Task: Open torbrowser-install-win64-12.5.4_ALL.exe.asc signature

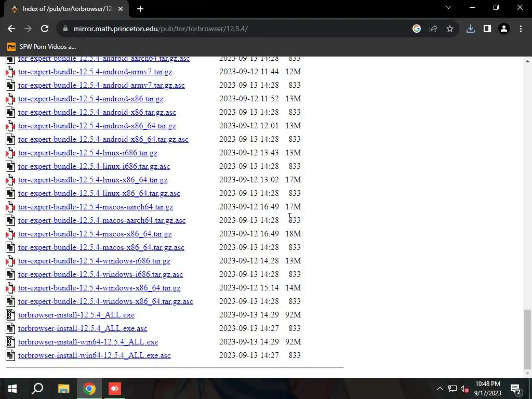Action: pyautogui.click(x=95, y=355)
